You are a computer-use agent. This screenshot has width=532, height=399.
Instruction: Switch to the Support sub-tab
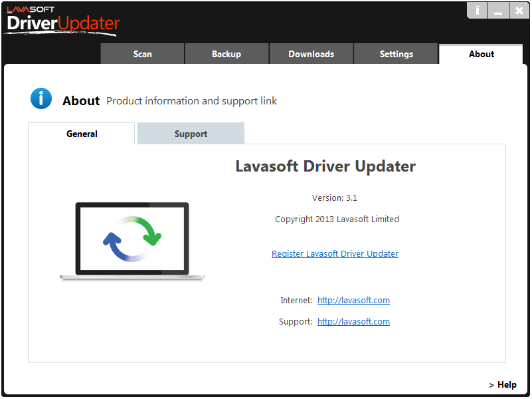[x=191, y=134]
